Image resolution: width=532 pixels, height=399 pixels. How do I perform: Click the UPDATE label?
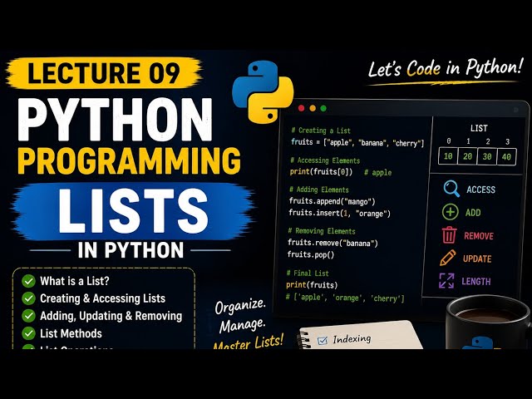(477, 259)
